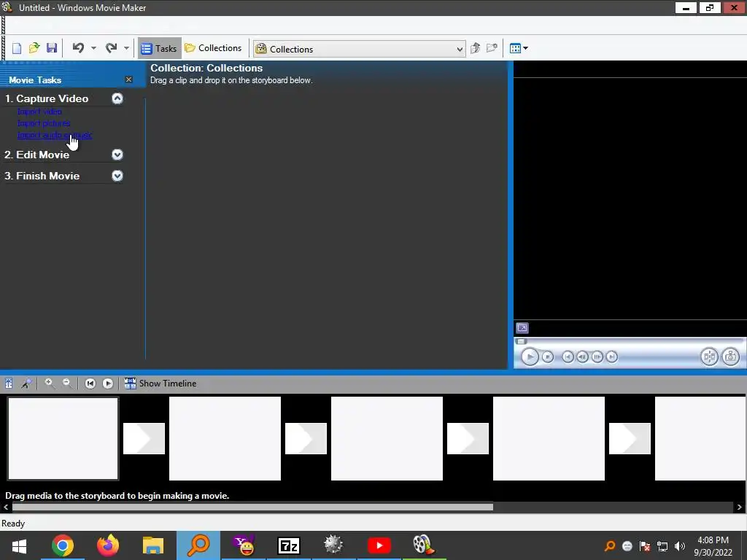Screen dimensions: 747x560
Task: Click the taskbar clock showing 4:08 PM
Action: coord(713,546)
